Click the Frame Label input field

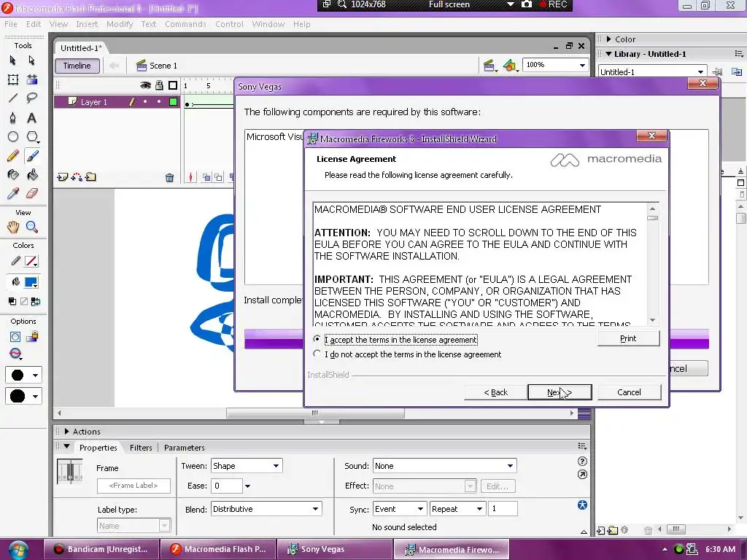[x=133, y=486]
